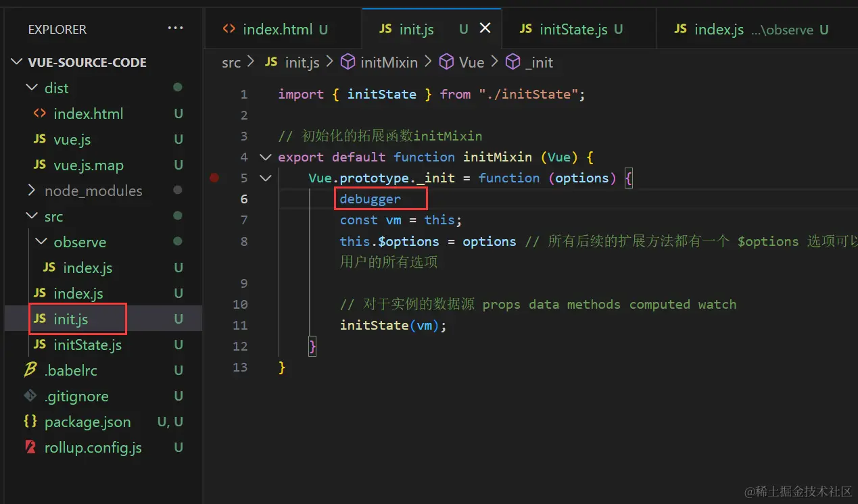Click the initMixin breadcrumb symbol
The height and width of the screenshot is (504, 858).
click(x=389, y=62)
